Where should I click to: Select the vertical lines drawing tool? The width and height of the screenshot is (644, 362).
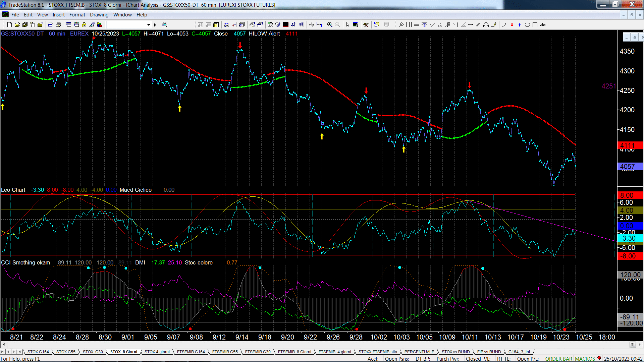click(x=409, y=25)
